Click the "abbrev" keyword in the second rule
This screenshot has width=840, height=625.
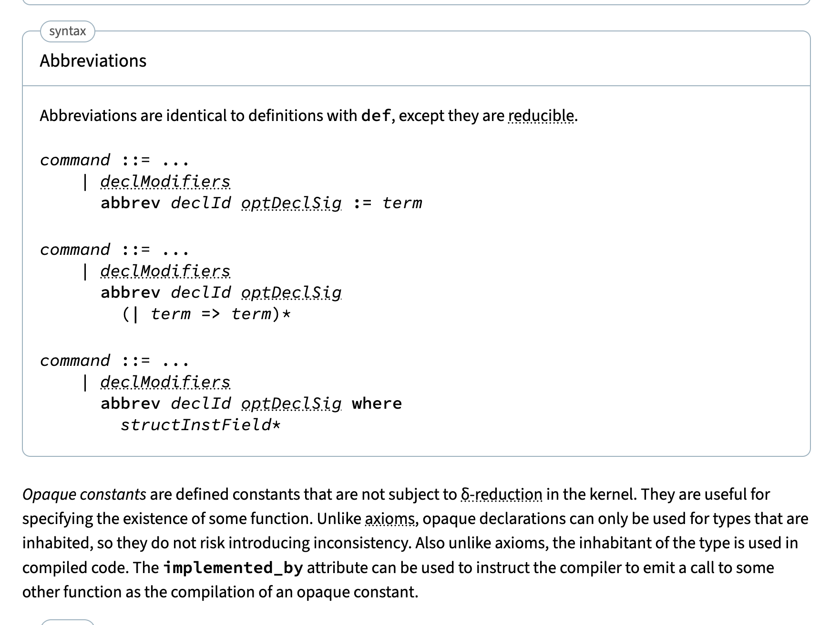(x=130, y=292)
